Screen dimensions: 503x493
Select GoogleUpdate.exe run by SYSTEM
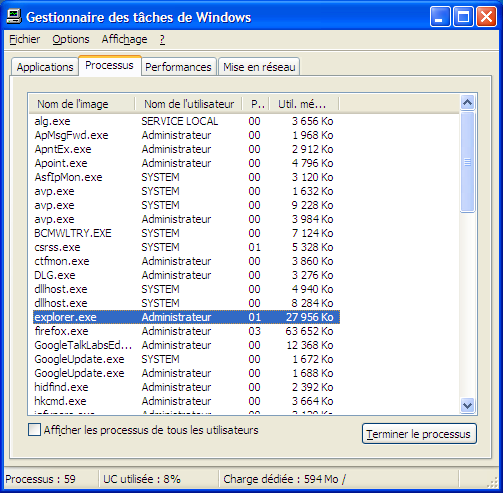(186, 359)
